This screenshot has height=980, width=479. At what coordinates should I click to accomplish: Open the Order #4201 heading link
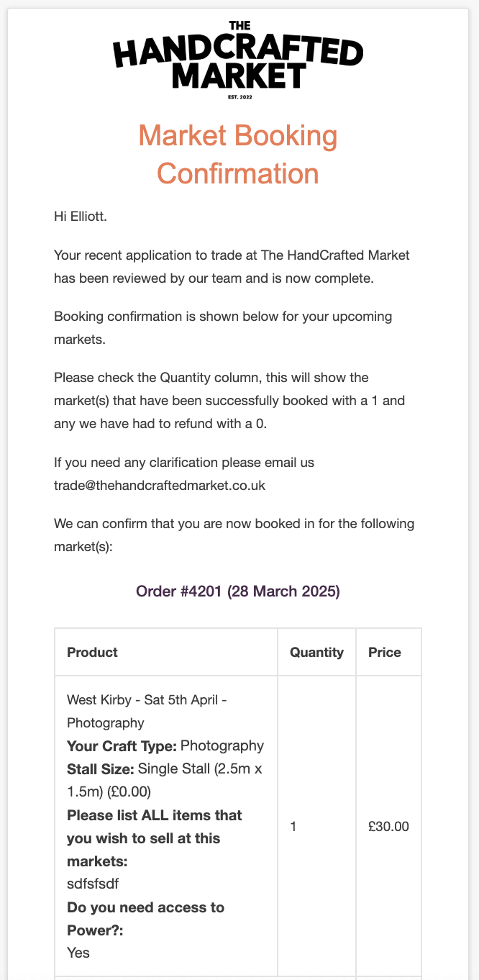tap(238, 591)
